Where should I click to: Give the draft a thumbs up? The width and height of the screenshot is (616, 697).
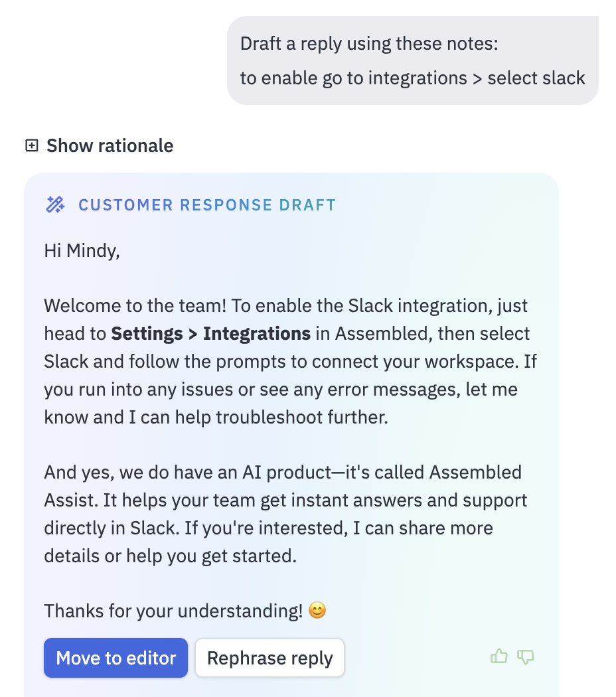[499, 657]
